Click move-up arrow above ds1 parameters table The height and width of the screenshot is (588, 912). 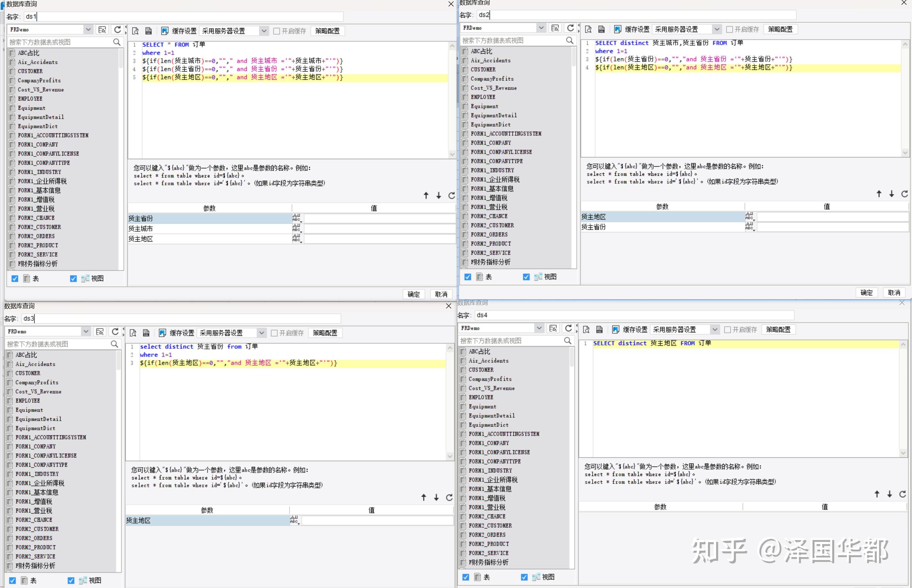[426, 195]
